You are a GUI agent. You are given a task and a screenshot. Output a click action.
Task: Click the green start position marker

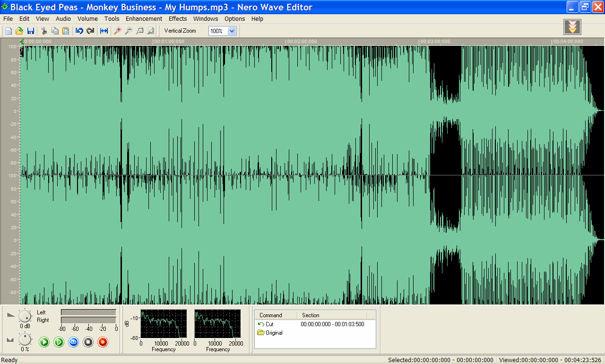(x=22, y=42)
